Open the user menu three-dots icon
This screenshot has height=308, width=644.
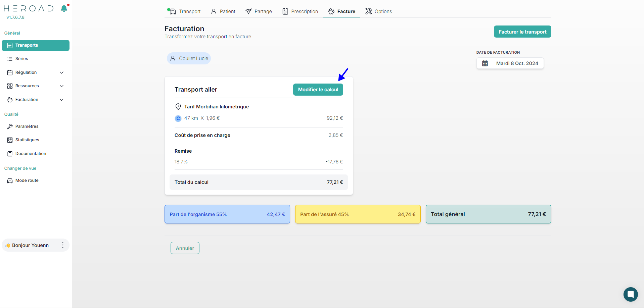tap(63, 245)
